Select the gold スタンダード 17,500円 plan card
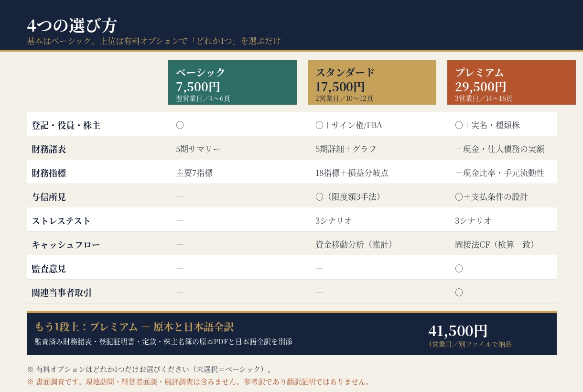This screenshot has width=583, height=392. tap(372, 82)
